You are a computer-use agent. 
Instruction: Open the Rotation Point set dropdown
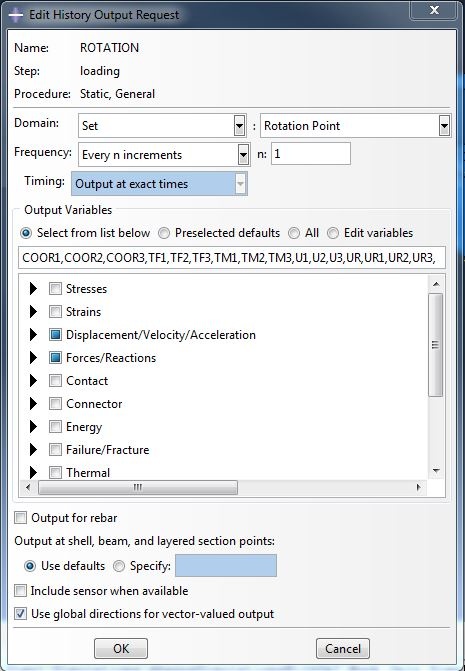(444, 126)
